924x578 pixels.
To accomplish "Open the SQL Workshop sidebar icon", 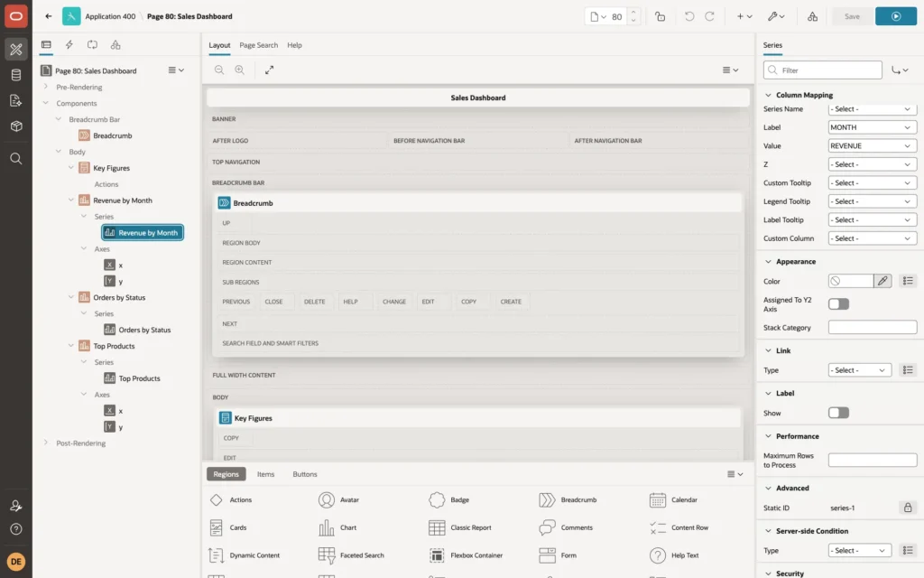I will [x=16, y=75].
